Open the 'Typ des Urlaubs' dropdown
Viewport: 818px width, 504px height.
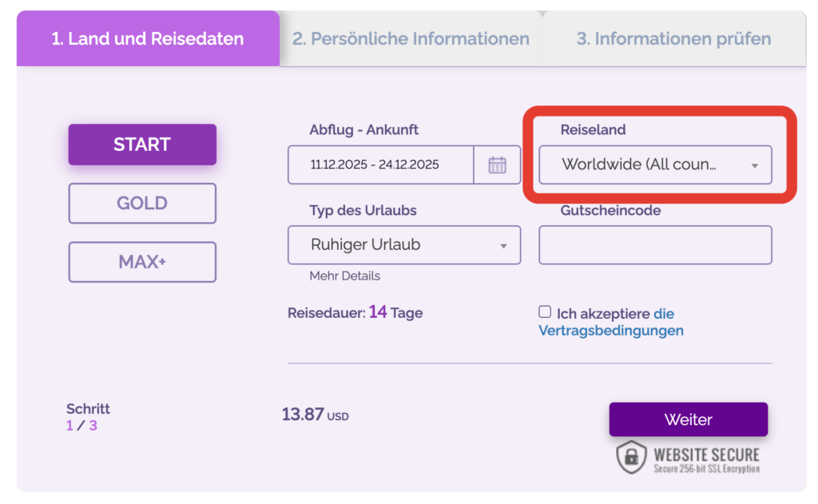point(403,245)
